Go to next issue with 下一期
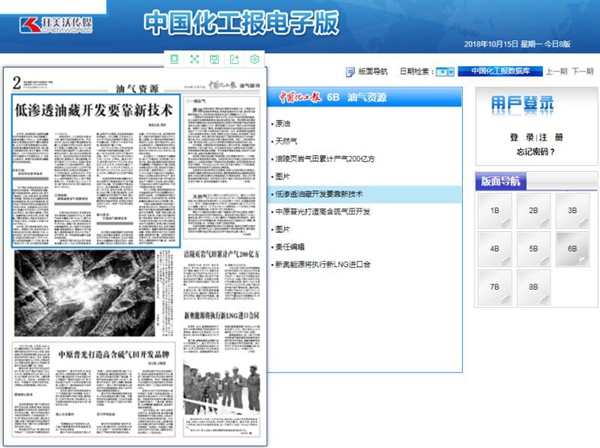Screen dimensions: 600x448 coord(583,72)
